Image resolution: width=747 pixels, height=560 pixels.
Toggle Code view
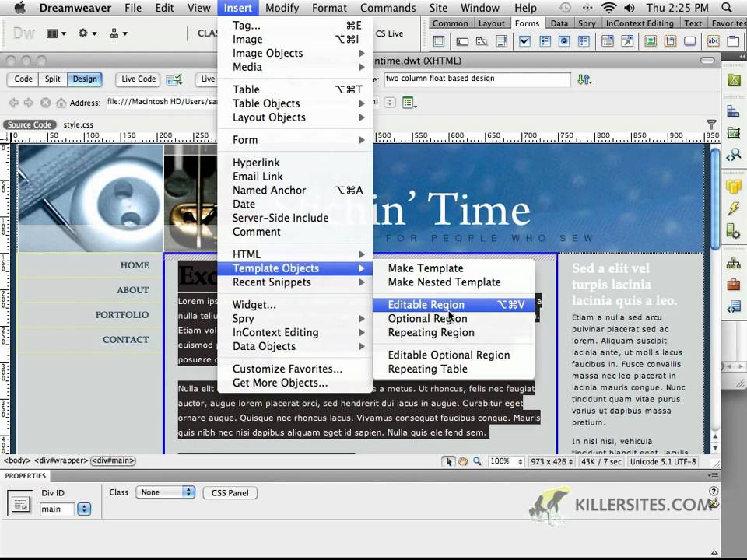(23, 79)
